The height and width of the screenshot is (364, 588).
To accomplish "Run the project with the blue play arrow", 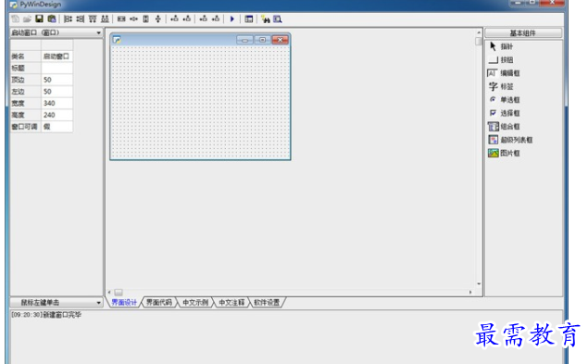I will pos(232,19).
